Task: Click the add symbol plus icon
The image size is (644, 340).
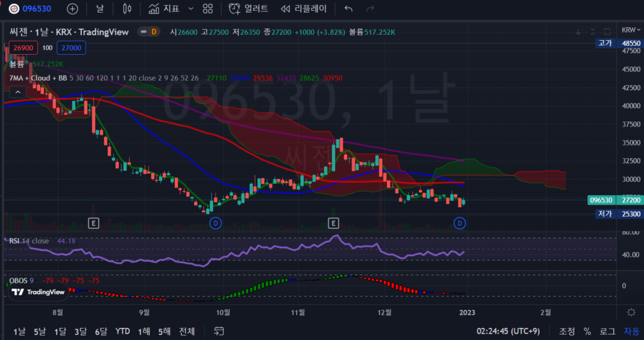Action: [72, 9]
